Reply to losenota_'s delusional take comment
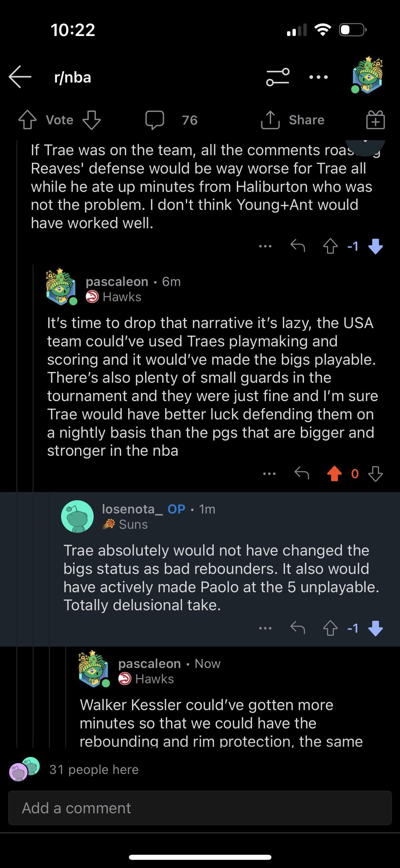Image resolution: width=400 pixels, height=868 pixels. click(298, 628)
